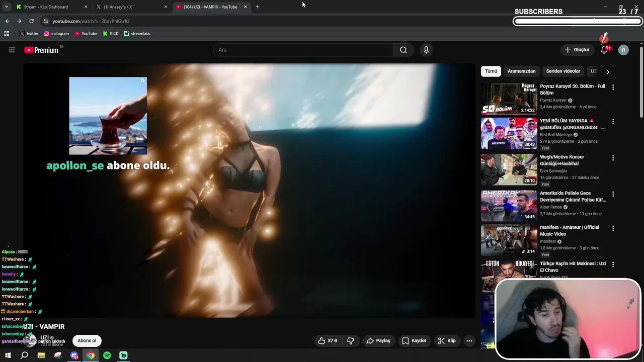Click the browser address bar URL
Image resolution: width=644 pixels, height=362 pixels.
91,21
